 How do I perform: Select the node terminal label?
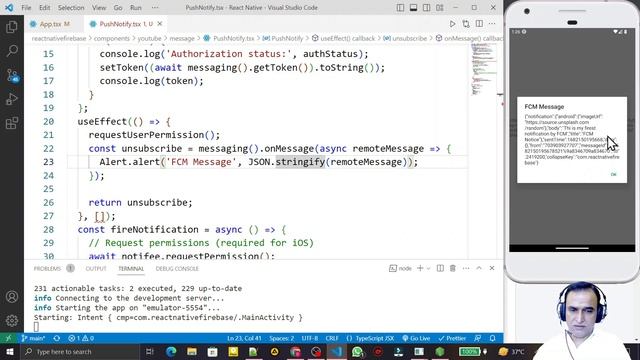click(400, 268)
